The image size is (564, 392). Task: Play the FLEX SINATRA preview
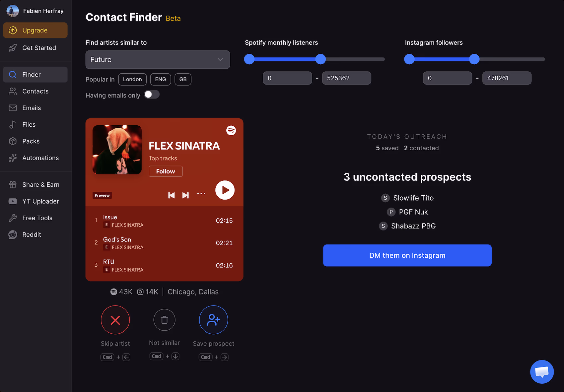click(225, 190)
